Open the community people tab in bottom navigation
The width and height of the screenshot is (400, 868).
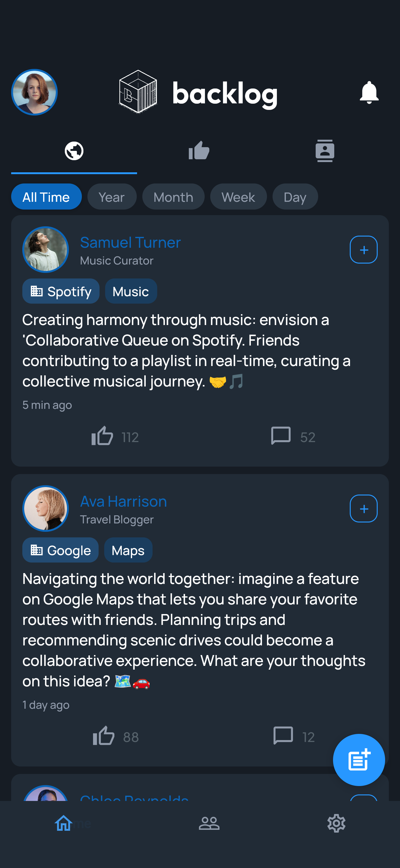coord(209,823)
